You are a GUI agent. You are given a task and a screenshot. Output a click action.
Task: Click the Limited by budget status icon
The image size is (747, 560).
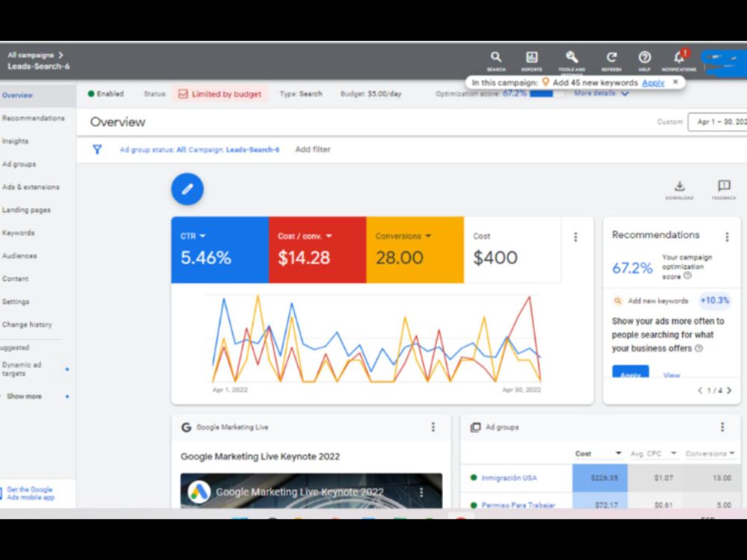(x=183, y=94)
